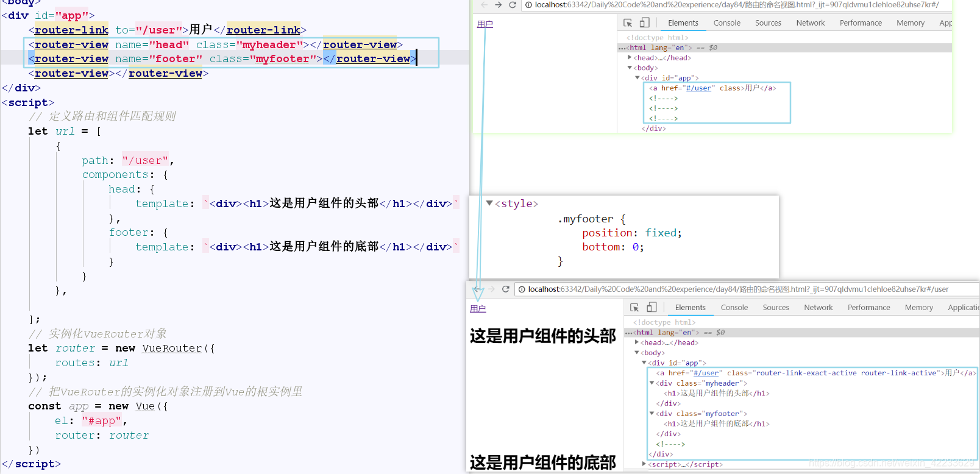Image resolution: width=980 pixels, height=474 pixels.
Task: Click the 用户 link in upper page
Action: (485, 24)
